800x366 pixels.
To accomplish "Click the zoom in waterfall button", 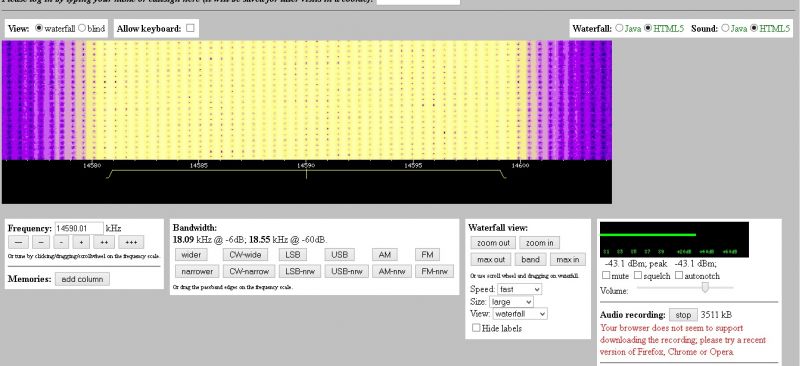I will pyautogui.click(x=539, y=242).
